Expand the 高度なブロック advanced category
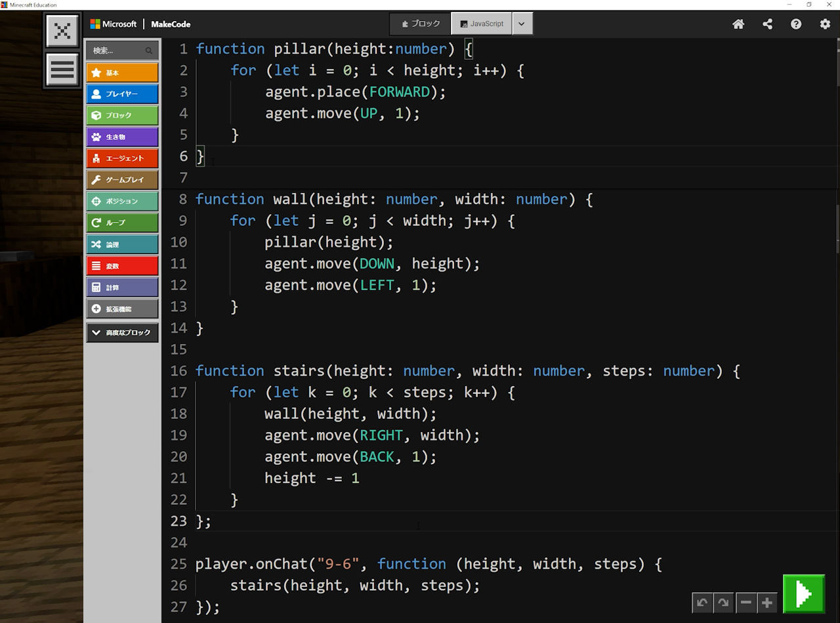 (122, 333)
